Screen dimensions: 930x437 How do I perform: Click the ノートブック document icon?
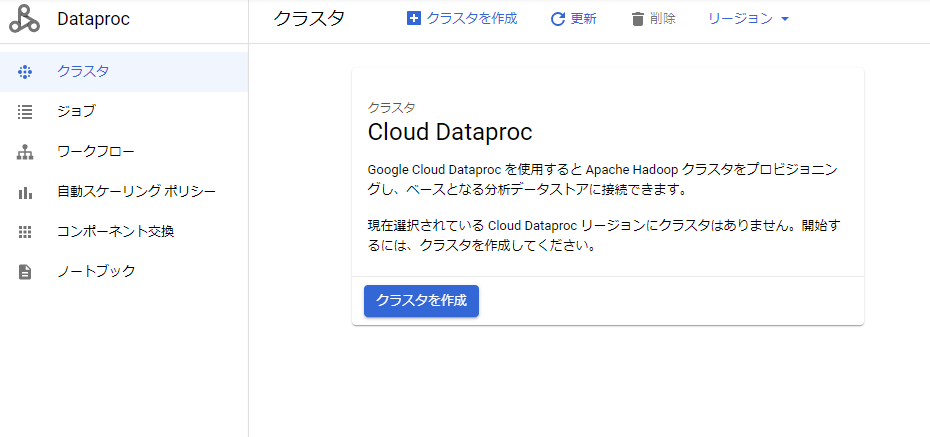[x=25, y=272]
